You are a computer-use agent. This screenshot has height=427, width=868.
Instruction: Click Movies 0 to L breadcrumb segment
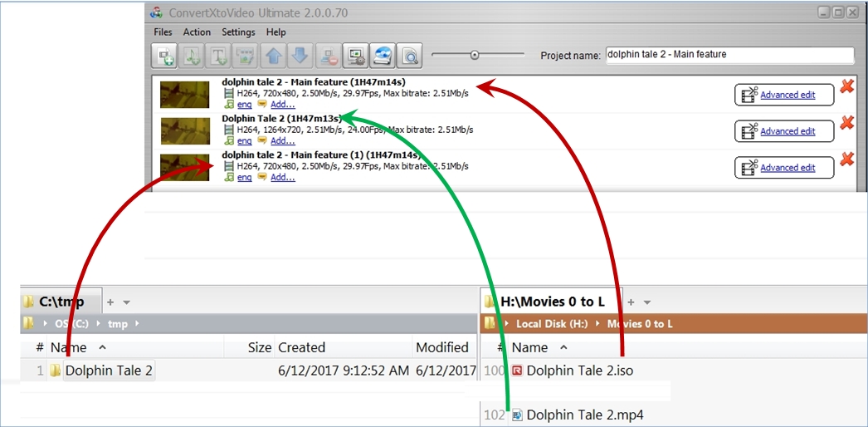point(640,324)
